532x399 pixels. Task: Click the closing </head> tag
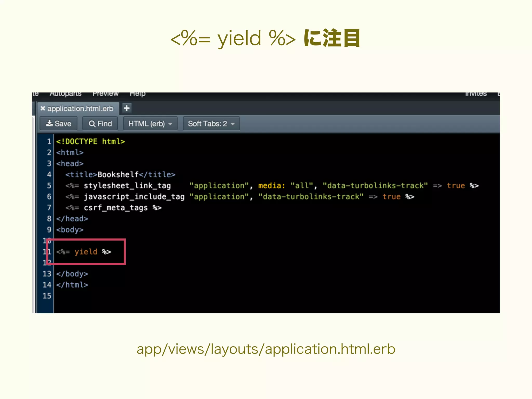72,219
